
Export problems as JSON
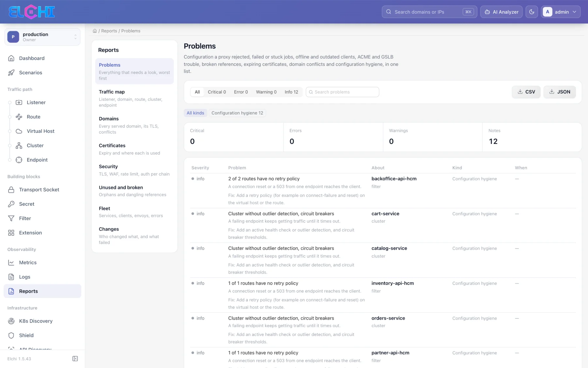point(560,92)
